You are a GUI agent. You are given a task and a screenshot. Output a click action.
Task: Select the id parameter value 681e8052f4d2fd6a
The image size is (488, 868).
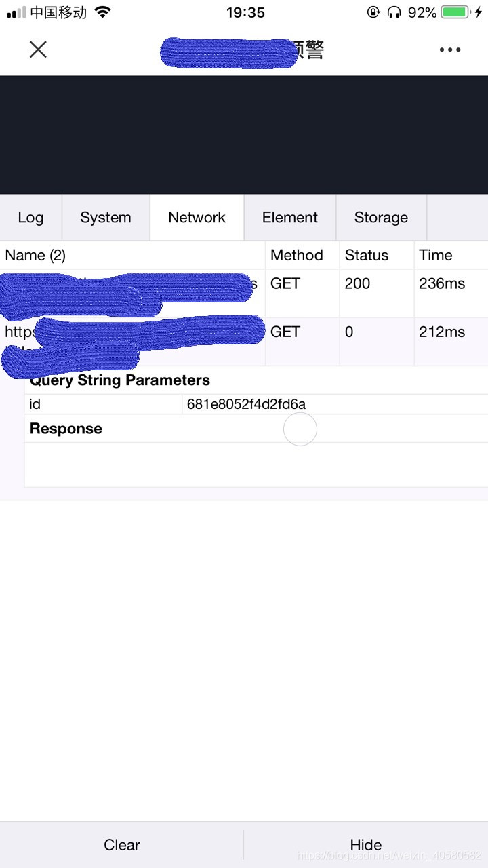246,404
